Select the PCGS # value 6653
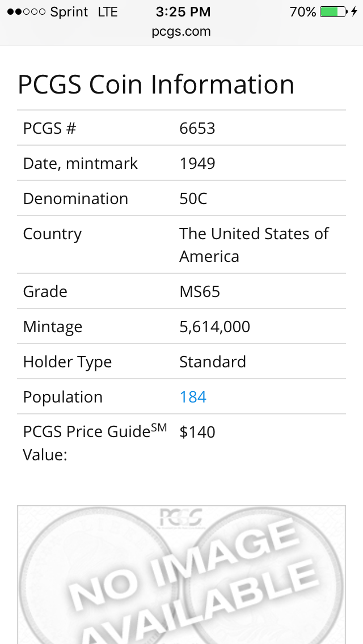 [197, 128]
